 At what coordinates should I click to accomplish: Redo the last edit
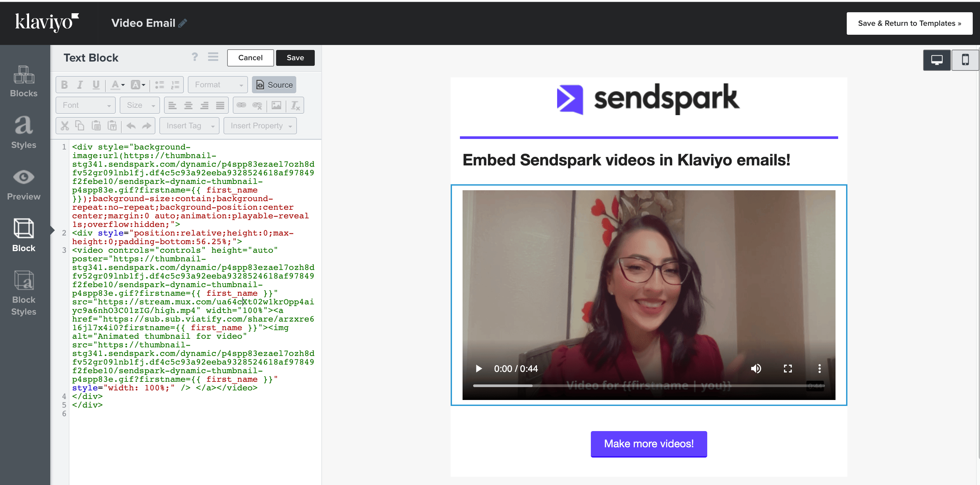click(x=146, y=126)
